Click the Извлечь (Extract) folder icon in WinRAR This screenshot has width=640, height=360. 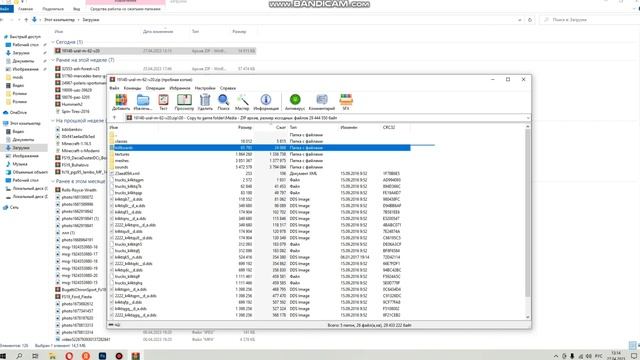(143, 100)
